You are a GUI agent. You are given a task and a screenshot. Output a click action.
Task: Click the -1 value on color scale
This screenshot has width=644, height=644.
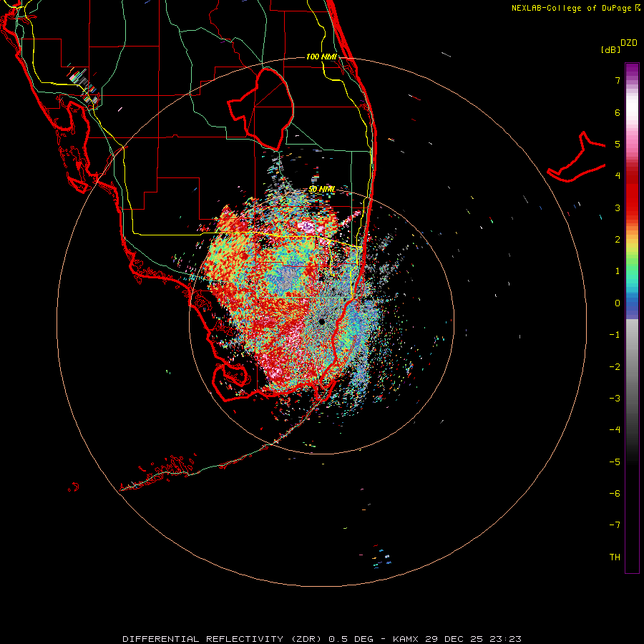point(615,335)
